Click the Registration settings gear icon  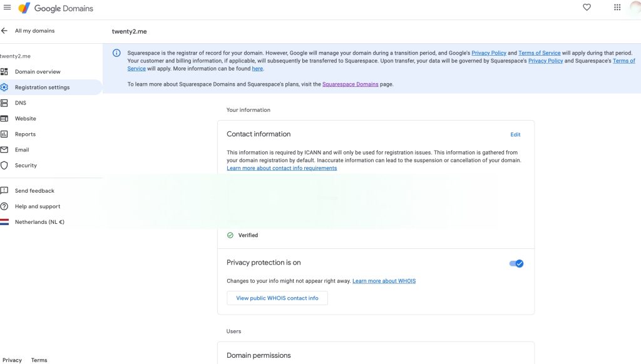click(x=4, y=88)
